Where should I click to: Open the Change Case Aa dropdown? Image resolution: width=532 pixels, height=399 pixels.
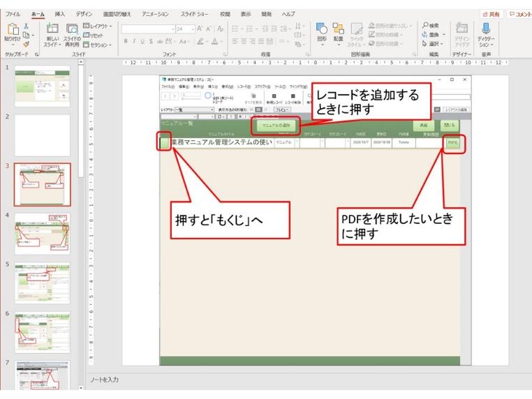(184, 41)
